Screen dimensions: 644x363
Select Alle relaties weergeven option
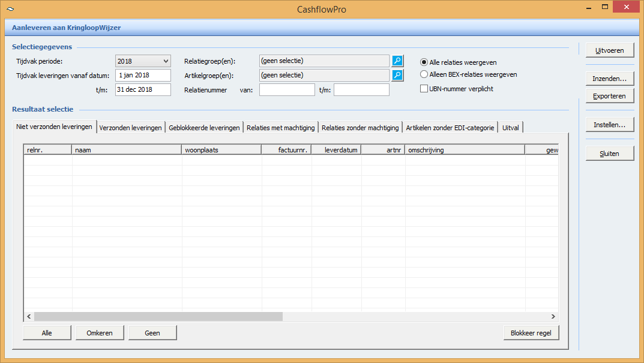(458, 62)
